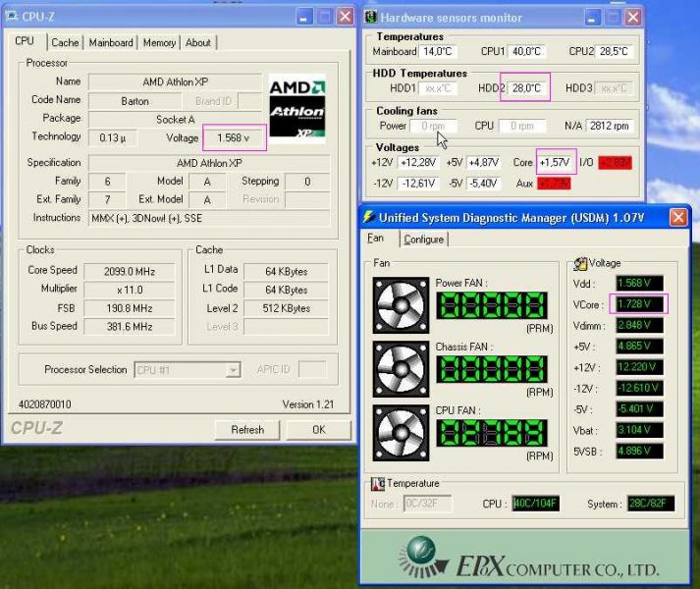This screenshot has height=589, width=700.
Task: Click the Bus Speed value 381.6 MHz
Action: (130, 327)
